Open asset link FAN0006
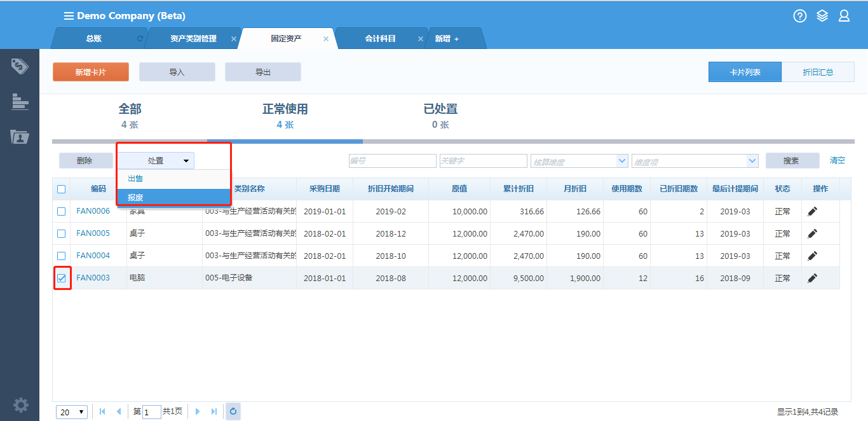This screenshot has height=421, width=868. coord(93,211)
